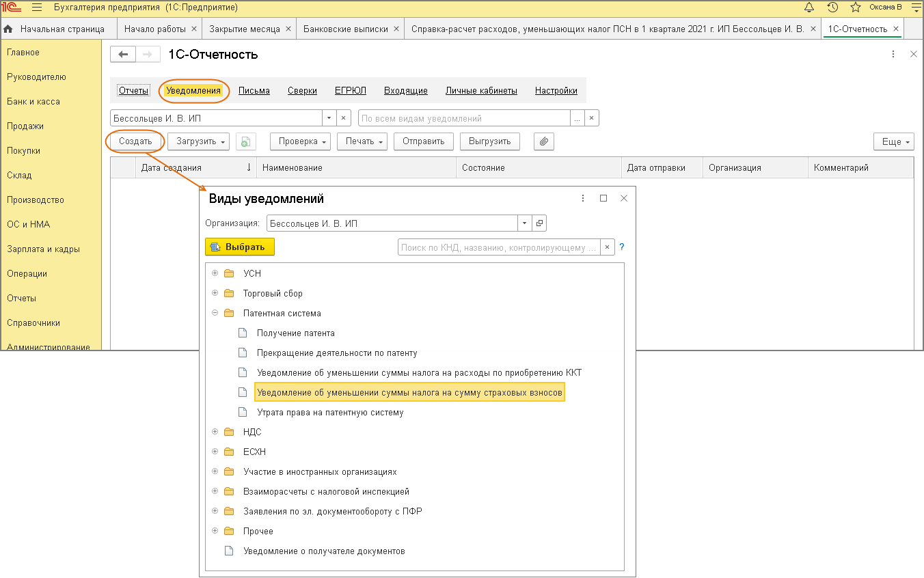The height and width of the screenshot is (578, 924).
Task: Open the Загрузить dropdown button
Action: coord(198,141)
